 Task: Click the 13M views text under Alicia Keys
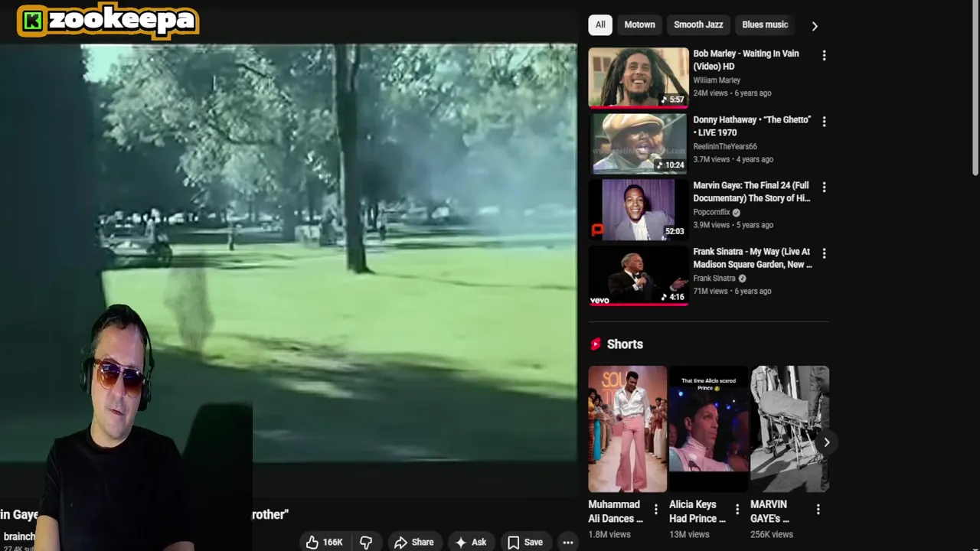(689, 534)
